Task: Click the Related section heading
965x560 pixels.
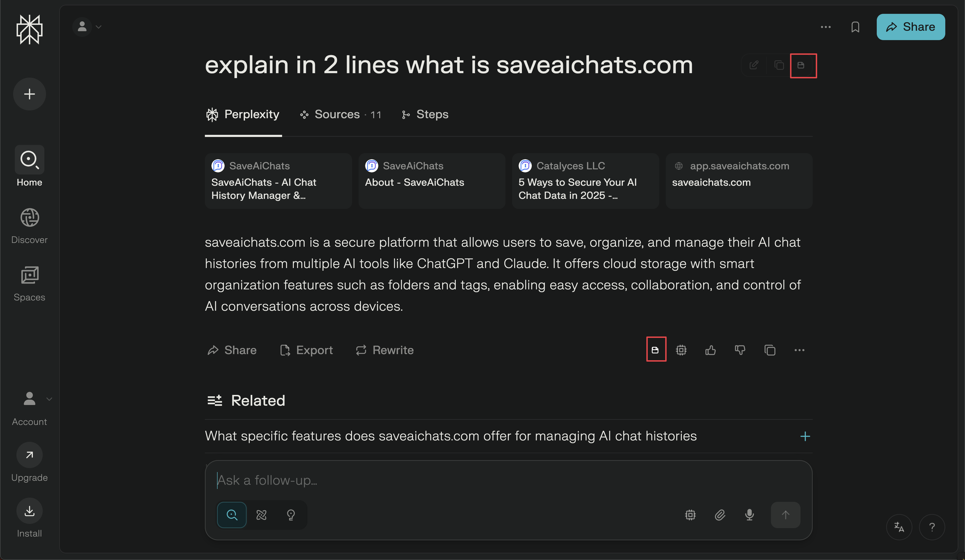Action: pos(246,401)
